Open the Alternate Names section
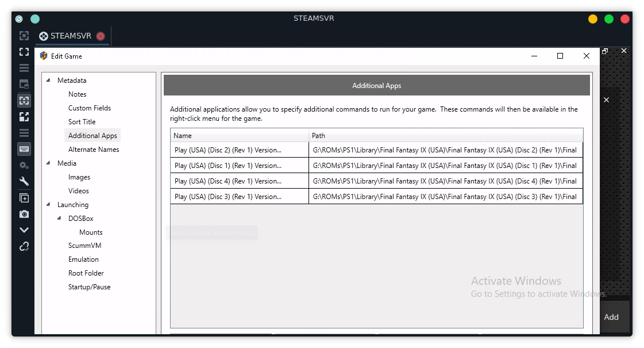 coord(94,150)
